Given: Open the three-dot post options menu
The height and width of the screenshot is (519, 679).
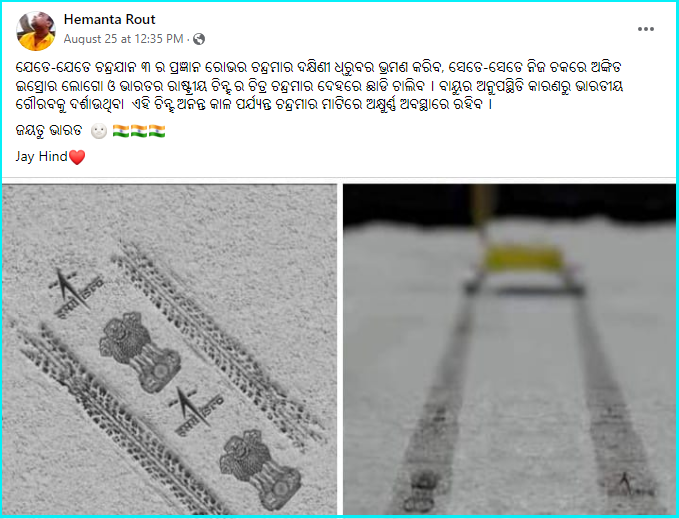Looking at the screenshot, I should [x=645, y=29].
